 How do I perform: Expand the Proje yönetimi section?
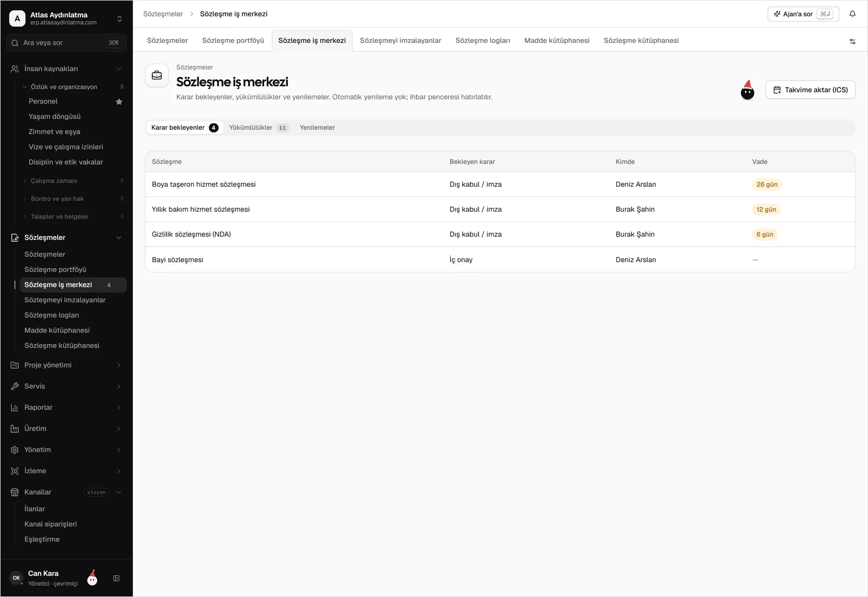point(66,365)
